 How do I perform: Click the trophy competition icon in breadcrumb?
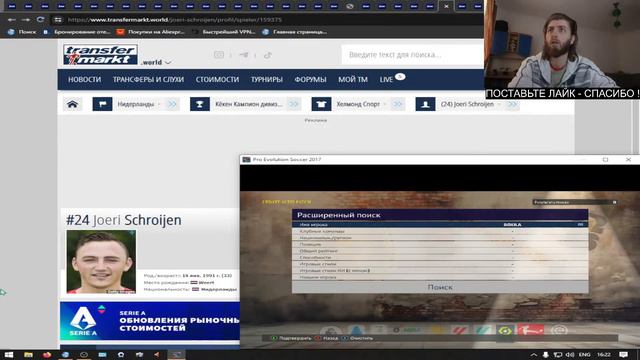[x=200, y=104]
